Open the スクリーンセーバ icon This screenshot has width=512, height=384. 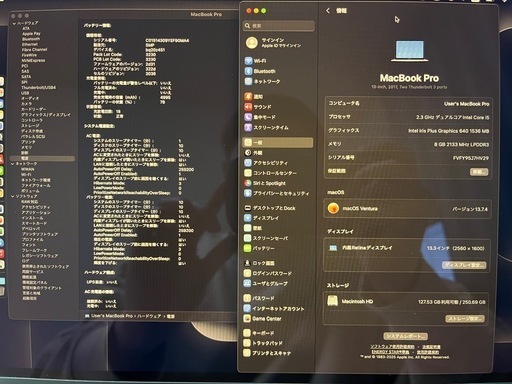(x=247, y=238)
